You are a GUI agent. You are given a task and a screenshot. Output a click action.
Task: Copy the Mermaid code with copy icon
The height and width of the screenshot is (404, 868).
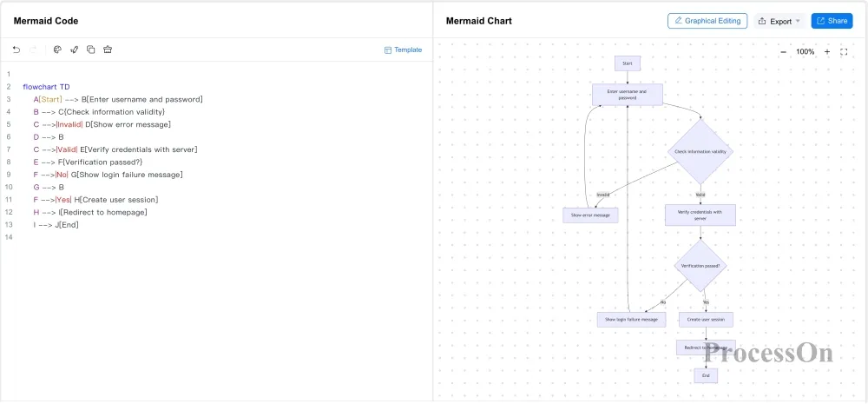pyautogui.click(x=91, y=50)
